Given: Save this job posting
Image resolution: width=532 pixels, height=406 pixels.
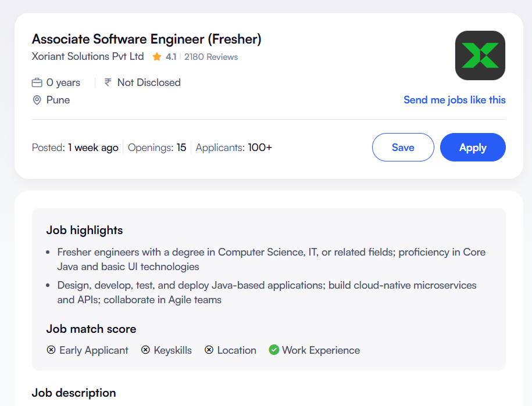Looking at the screenshot, I should [x=402, y=148].
